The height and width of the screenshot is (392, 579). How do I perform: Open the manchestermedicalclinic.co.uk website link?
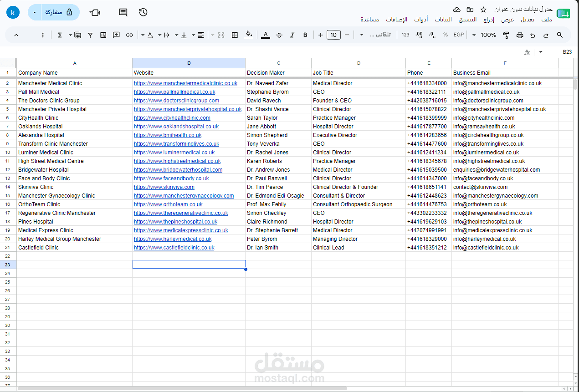(x=185, y=83)
